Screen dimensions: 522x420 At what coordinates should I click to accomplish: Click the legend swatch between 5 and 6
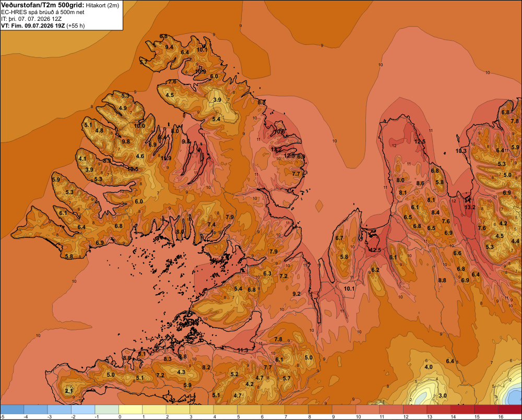(250, 410)
